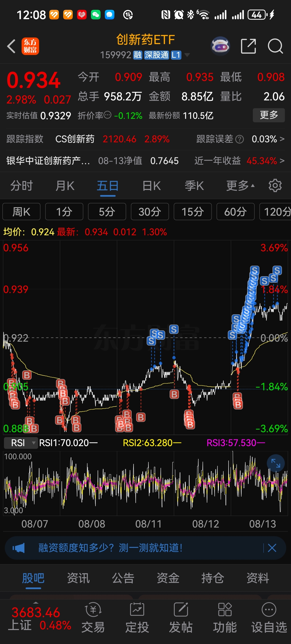The height and width of the screenshot is (644, 291).
Task: Open 跟踪误差 0.03% detail chevron
Action: (282, 139)
